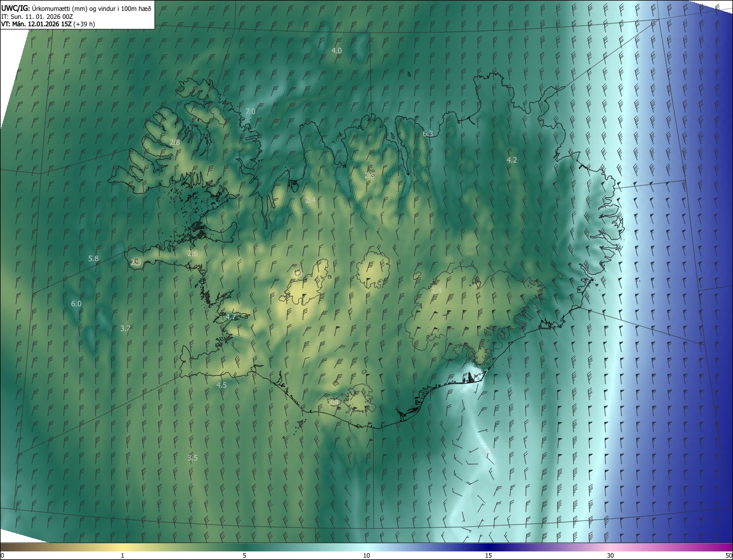Click the map value label '4.0'
733x560 pixels.
[337, 50]
